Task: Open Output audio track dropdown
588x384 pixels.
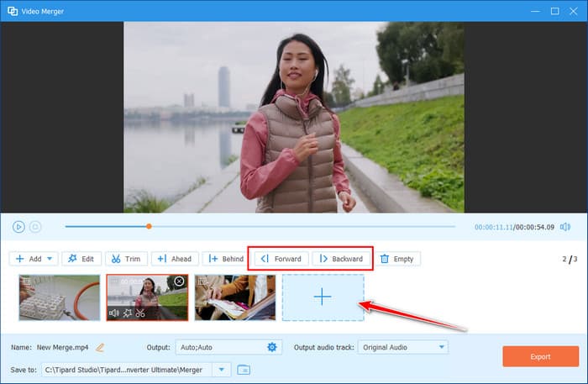Action: point(403,347)
